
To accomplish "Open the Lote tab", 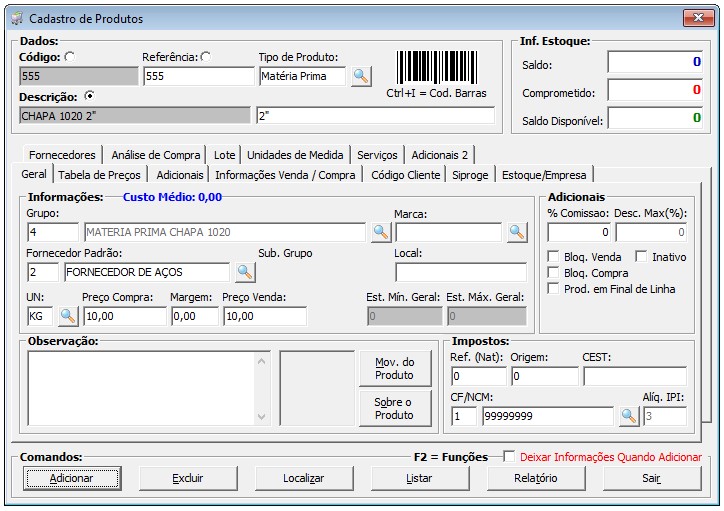I will [224, 155].
